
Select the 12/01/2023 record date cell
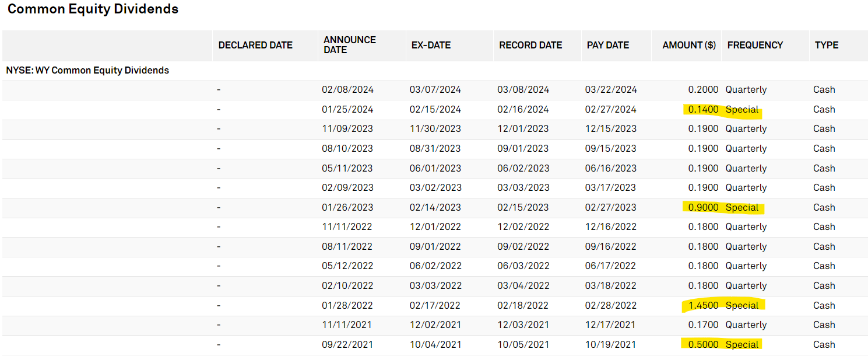point(523,129)
